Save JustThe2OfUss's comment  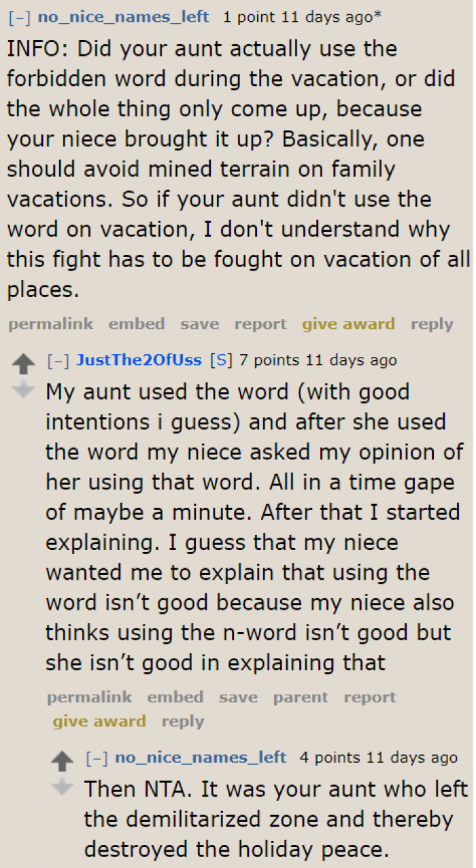[239, 697]
